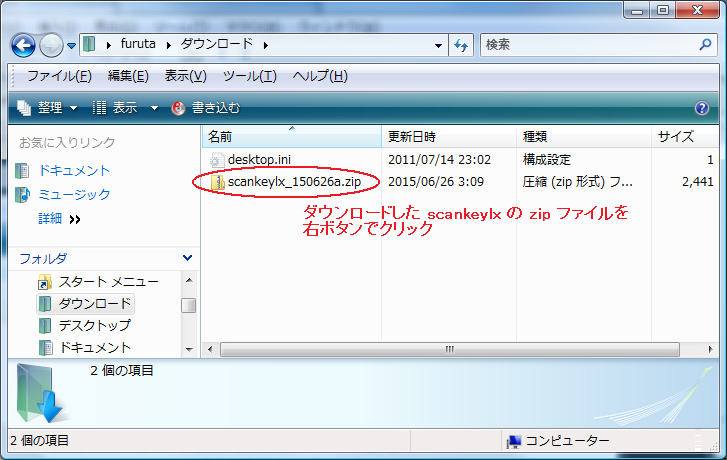
Task: Open the ファイル(F) menu
Action: 59,76
